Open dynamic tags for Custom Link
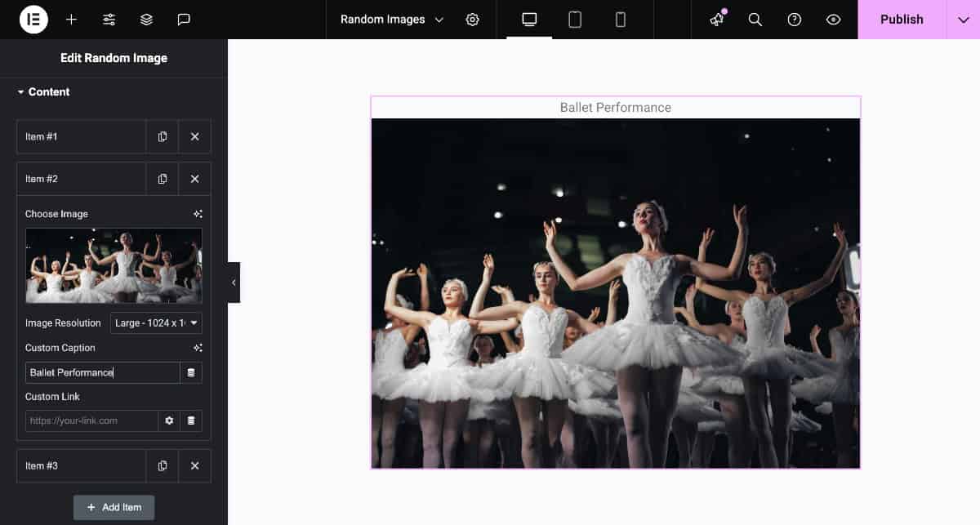Screen dimensions: 980x525 (191, 420)
